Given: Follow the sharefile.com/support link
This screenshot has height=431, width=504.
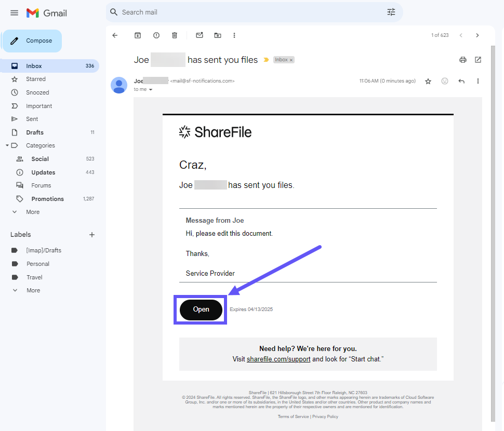Looking at the screenshot, I should coord(278,359).
